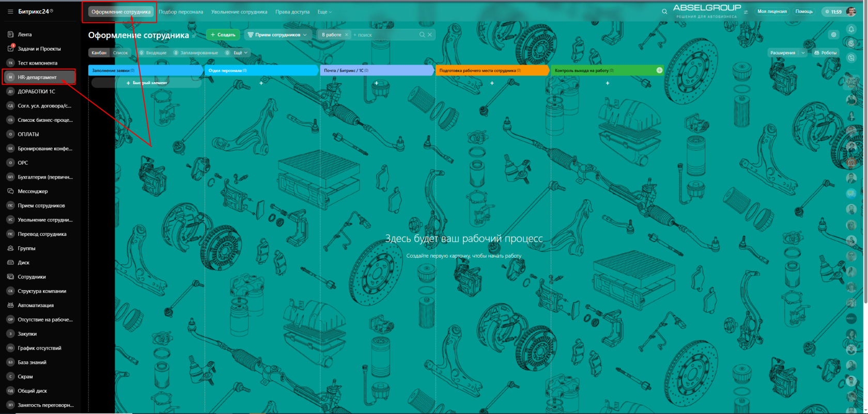Open Задачи и Проекты in sidebar
868x414 pixels.
tap(39, 49)
